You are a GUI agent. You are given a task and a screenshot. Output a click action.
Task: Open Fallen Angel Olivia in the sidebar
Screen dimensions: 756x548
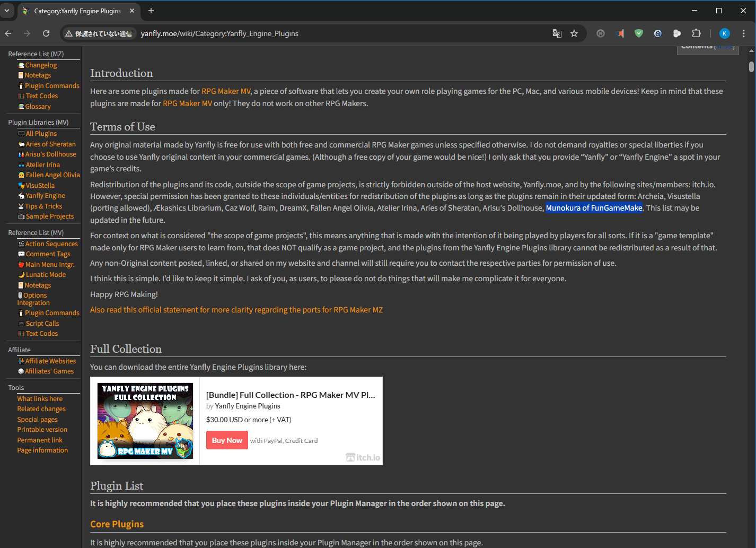coord(52,175)
